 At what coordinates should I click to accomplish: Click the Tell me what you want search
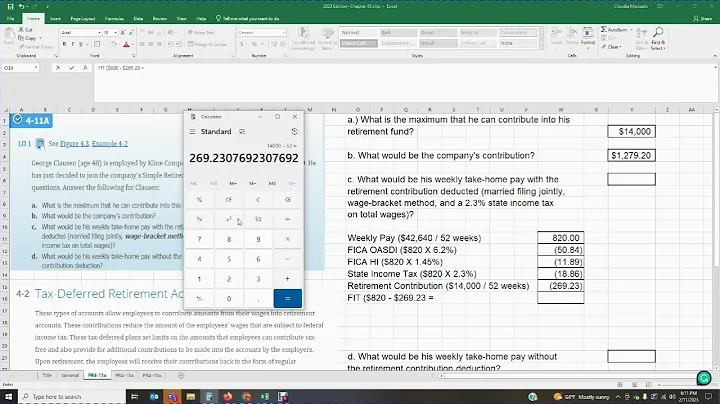[250, 19]
